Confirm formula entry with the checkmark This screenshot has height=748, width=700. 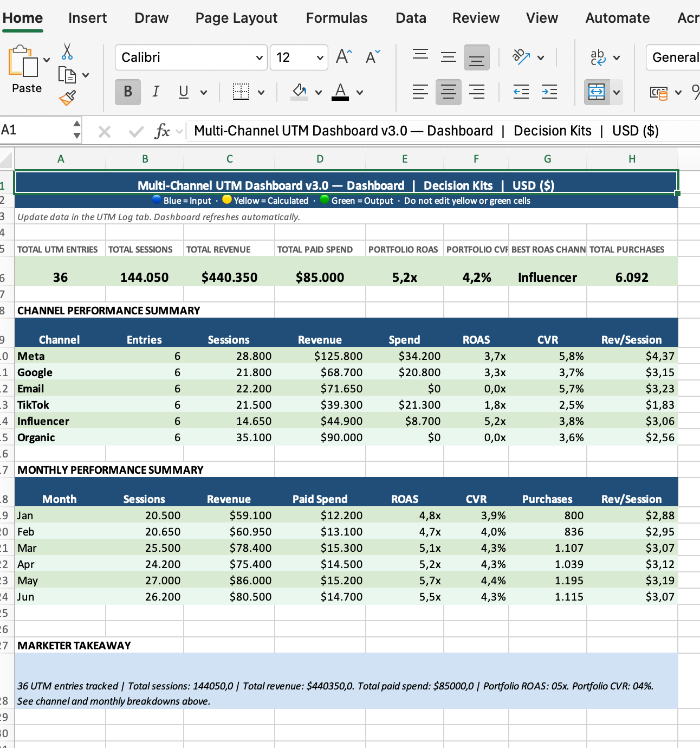pyautogui.click(x=136, y=131)
